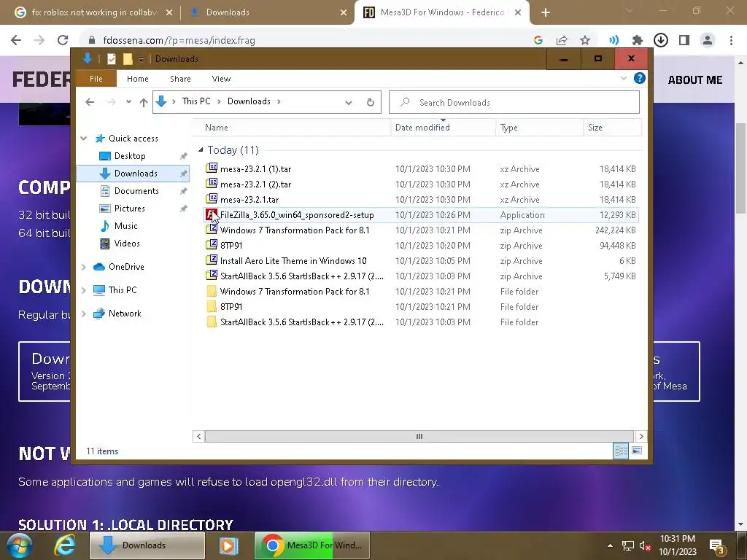
Task: Select 8TP91 file folder icon
Action: pos(212,306)
